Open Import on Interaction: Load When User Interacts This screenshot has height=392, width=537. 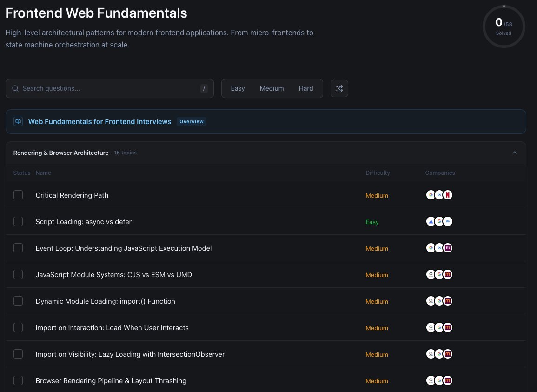(112, 327)
